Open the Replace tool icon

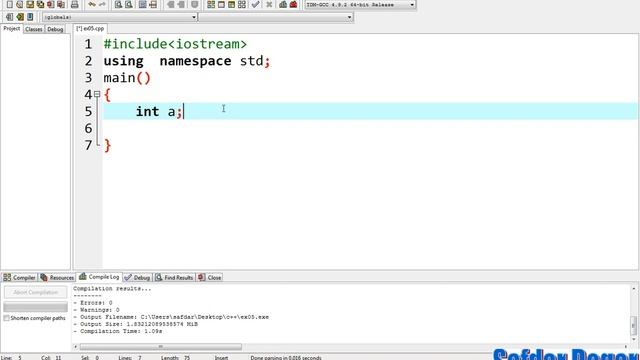[x=129, y=4]
